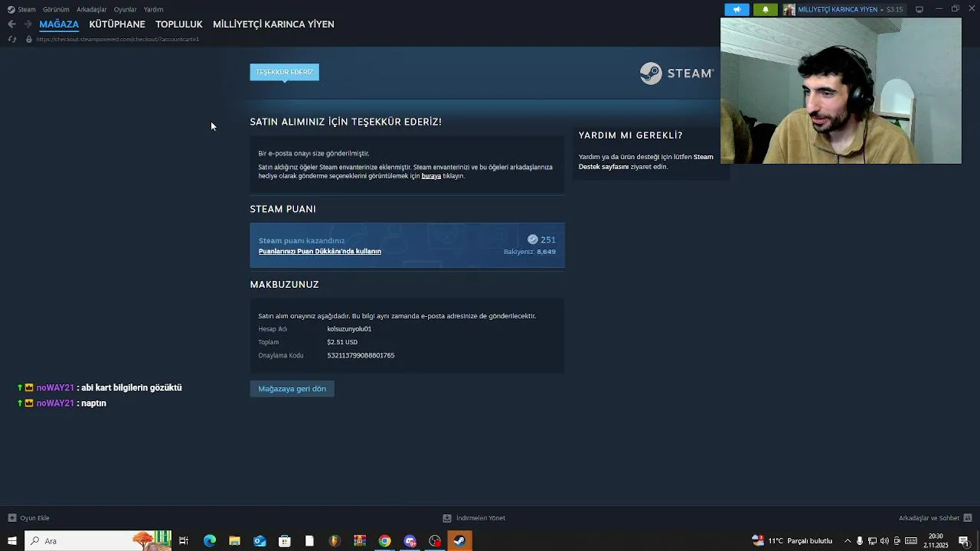Open Puanlarınızı Puan Dükkânı'nda kullanın link
980x551 pixels.
[320, 251]
